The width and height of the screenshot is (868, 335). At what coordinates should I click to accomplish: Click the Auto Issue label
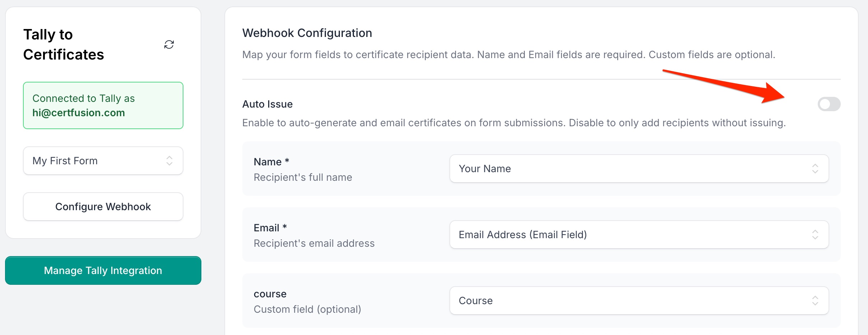(267, 104)
